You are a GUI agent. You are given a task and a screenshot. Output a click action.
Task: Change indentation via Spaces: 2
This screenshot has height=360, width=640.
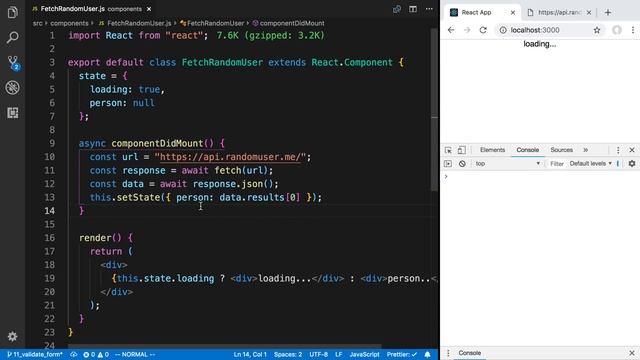(288, 354)
